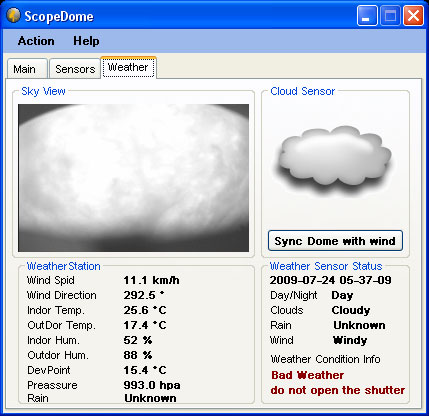Minimize the ScopeDome window

click(x=366, y=16)
